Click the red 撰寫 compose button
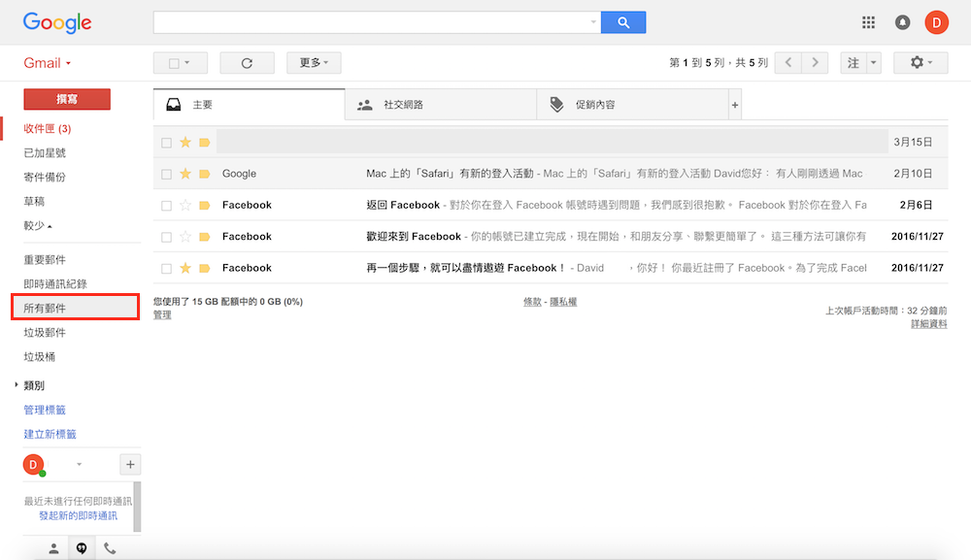This screenshot has width=971, height=560. click(x=67, y=99)
